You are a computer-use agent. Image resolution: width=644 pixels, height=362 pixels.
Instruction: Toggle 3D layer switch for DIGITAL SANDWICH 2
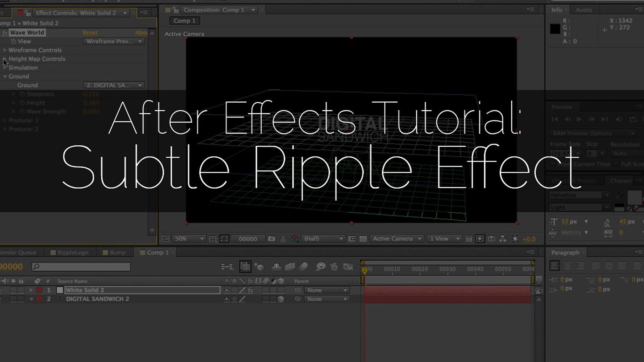[281, 299]
